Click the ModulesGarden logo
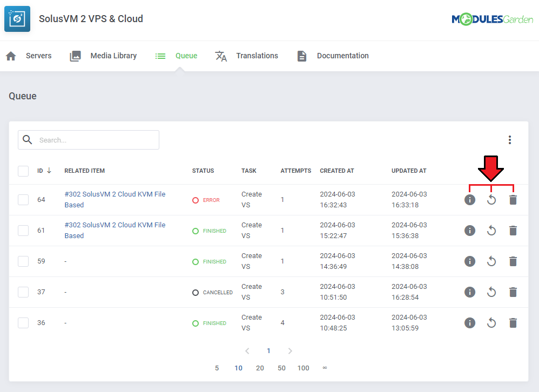This screenshot has height=392, width=539. tap(492, 19)
